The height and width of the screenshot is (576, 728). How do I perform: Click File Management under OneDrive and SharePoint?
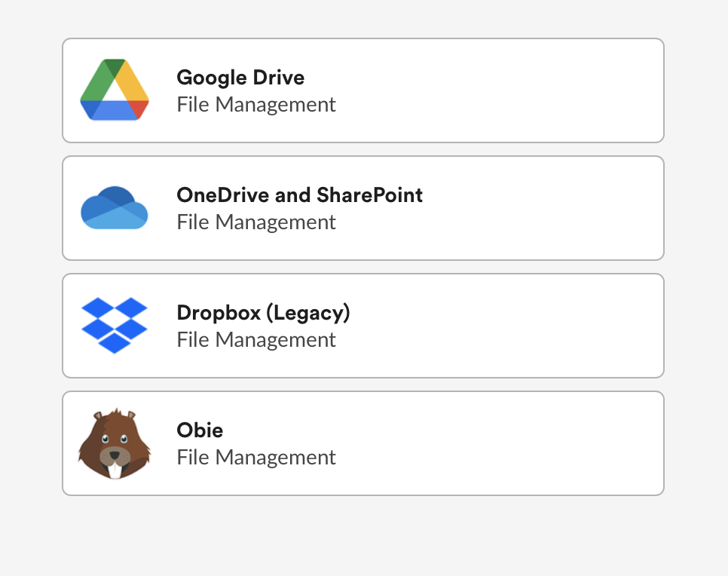tap(256, 222)
